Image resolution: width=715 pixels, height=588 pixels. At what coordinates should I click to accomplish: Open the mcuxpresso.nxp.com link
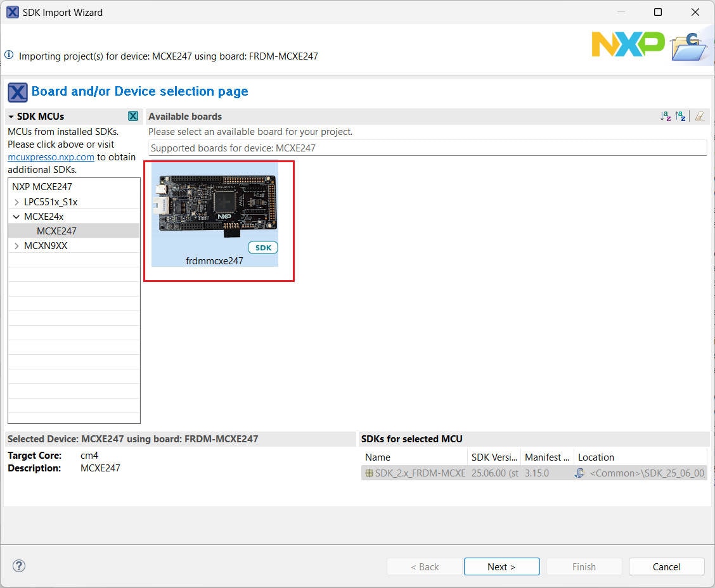click(51, 157)
